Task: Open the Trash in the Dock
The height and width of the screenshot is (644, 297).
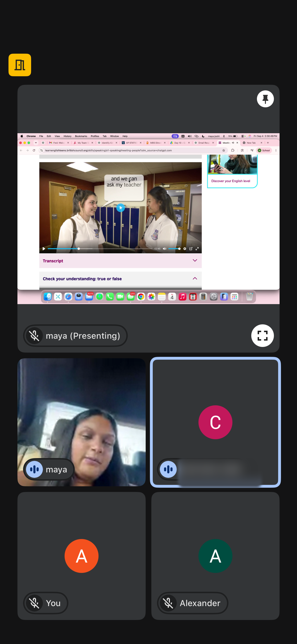Action: tap(249, 297)
